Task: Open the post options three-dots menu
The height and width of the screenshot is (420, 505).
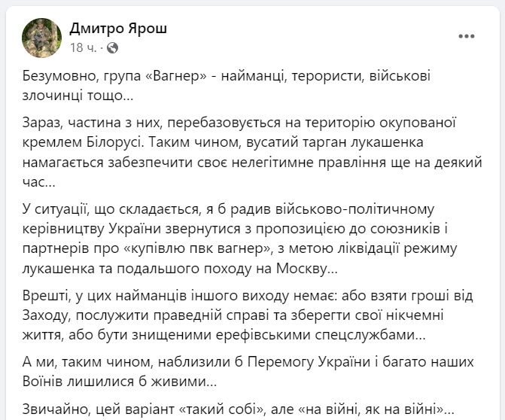Action: pos(466,36)
